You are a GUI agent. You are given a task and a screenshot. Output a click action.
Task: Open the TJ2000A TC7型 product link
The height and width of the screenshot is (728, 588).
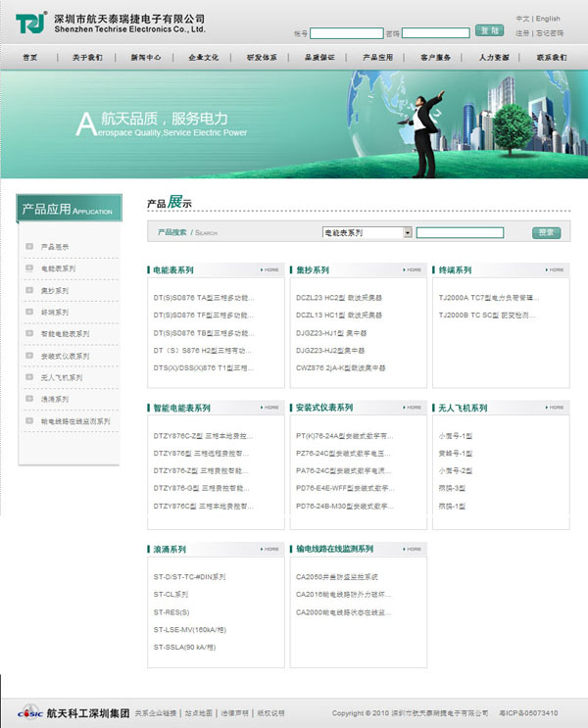click(x=489, y=298)
